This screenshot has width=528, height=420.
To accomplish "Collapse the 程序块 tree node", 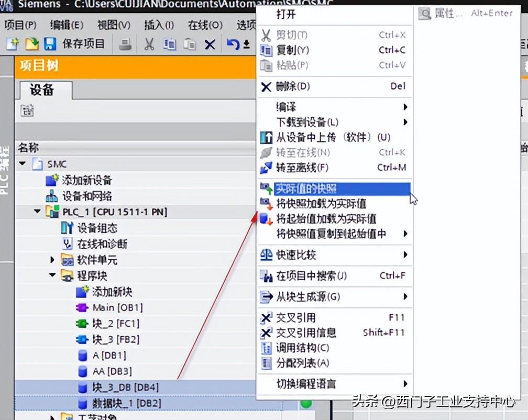I will [52, 275].
